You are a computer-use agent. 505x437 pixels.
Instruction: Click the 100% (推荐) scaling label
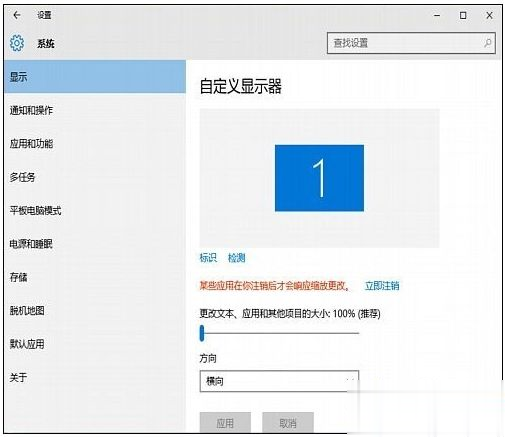[x=357, y=314]
